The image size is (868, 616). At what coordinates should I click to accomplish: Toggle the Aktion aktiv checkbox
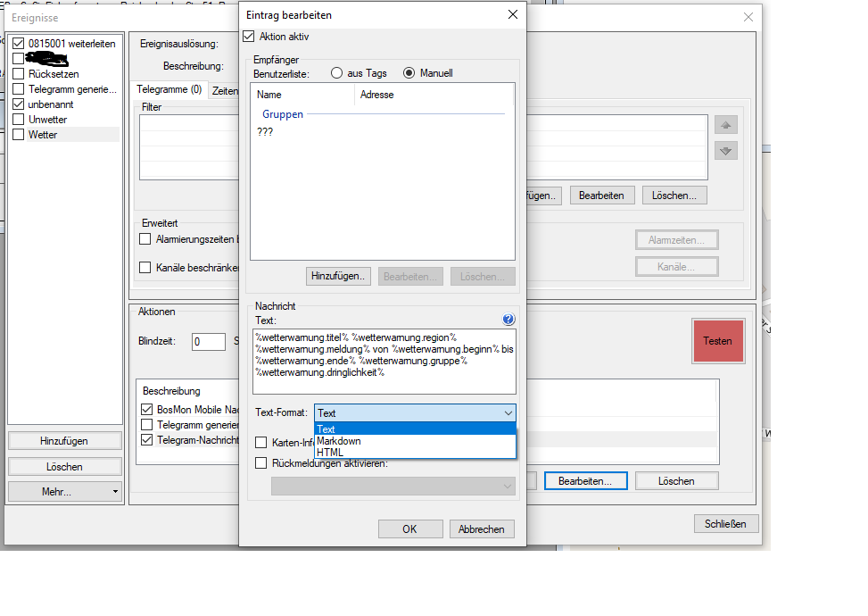pyautogui.click(x=249, y=37)
